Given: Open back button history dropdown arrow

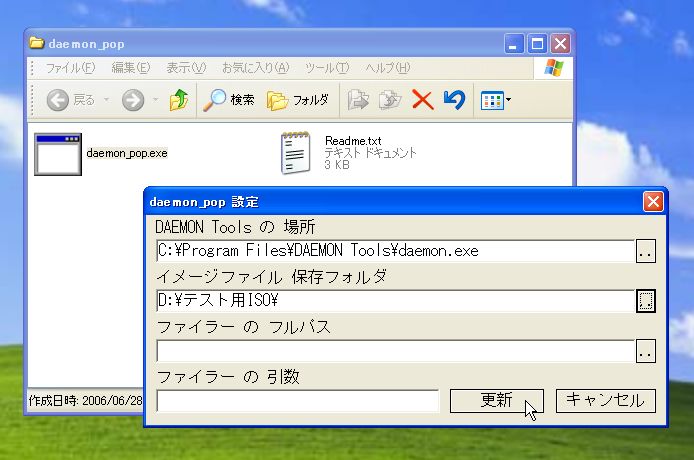Looking at the screenshot, I should (x=106, y=100).
